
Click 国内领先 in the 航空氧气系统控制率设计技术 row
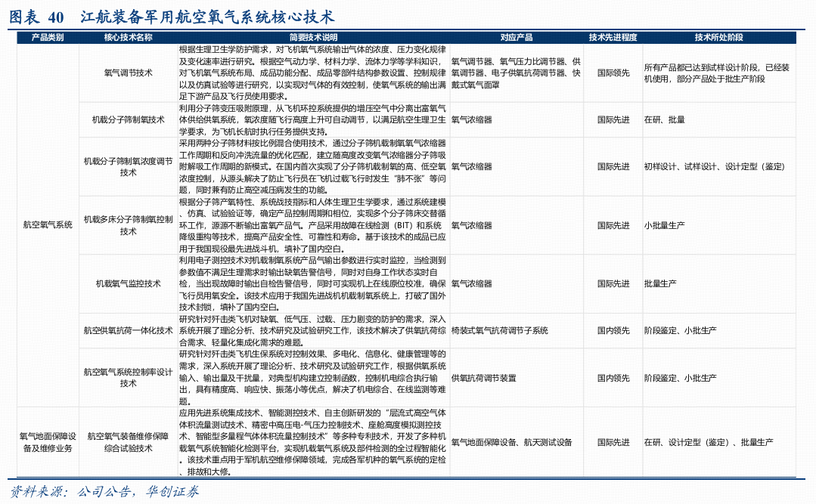tap(613, 378)
